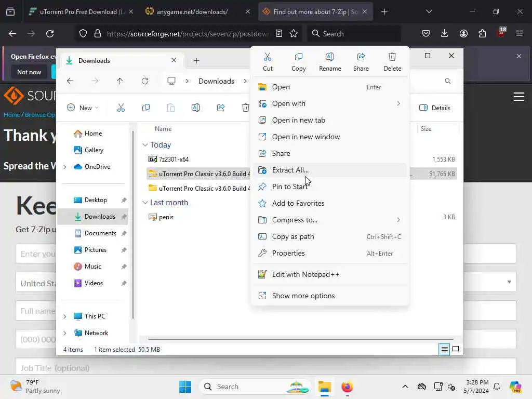Switch to uTorrent Pro Free Download tab
The width and height of the screenshot is (532, 399).
click(81, 12)
